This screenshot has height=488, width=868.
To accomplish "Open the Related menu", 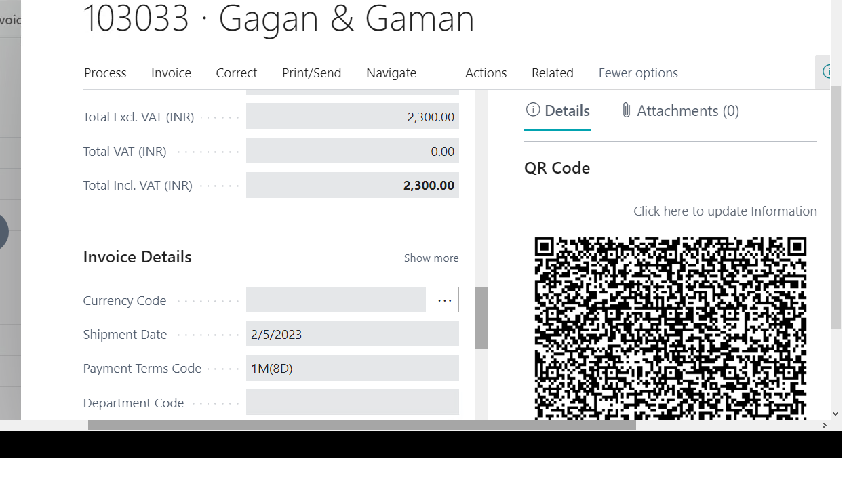I will [552, 73].
